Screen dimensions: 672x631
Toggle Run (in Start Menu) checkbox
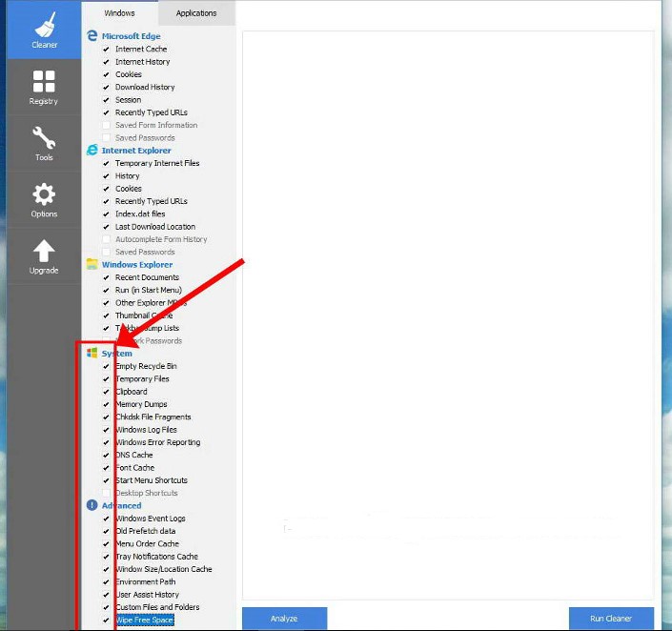point(106,290)
